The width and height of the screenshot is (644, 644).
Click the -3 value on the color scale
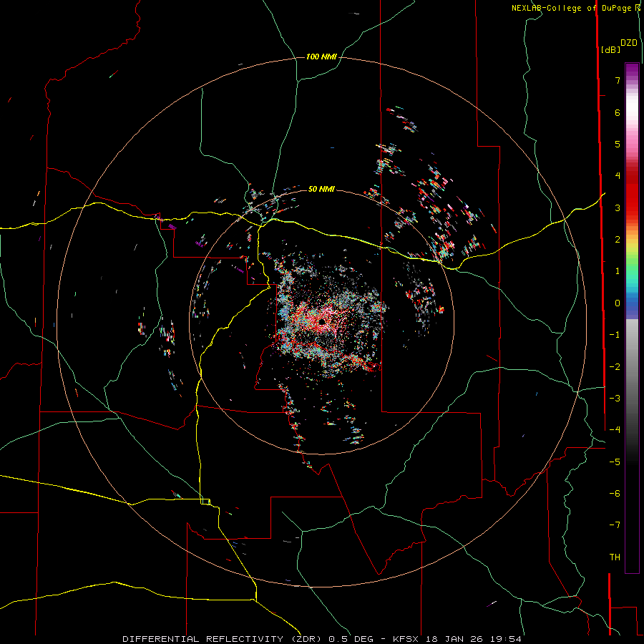[x=615, y=398]
